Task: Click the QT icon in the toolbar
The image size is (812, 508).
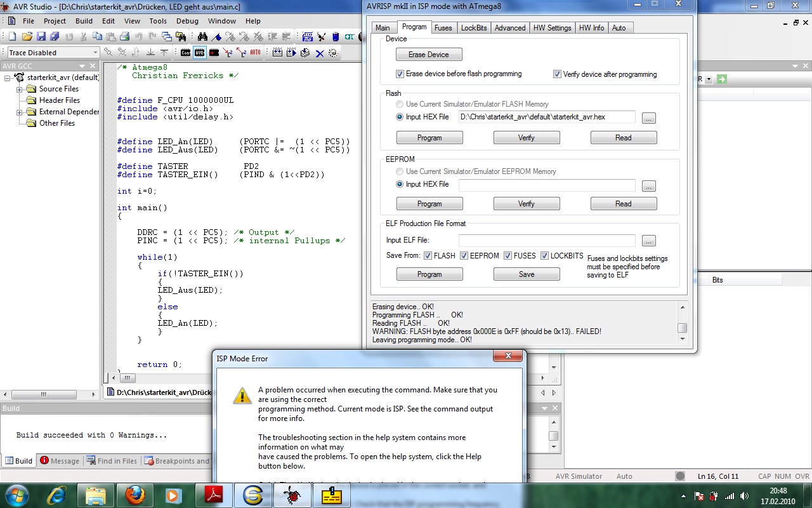Action: (350, 37)
